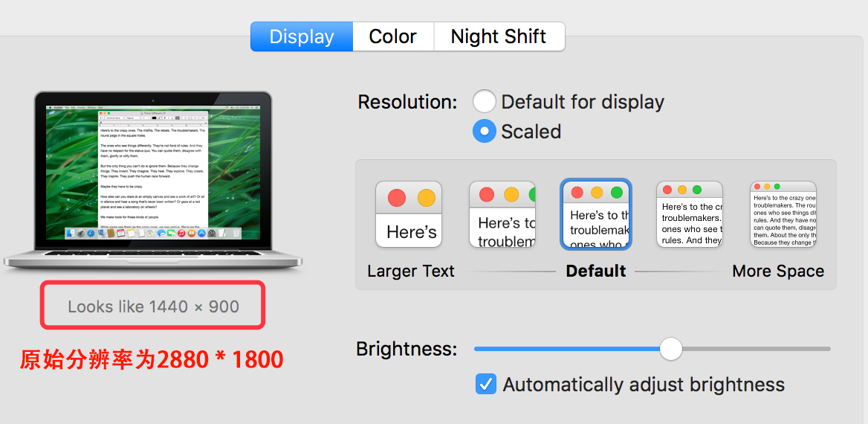
Task: Click the "Larger Text" label
Action: [411, 272]
